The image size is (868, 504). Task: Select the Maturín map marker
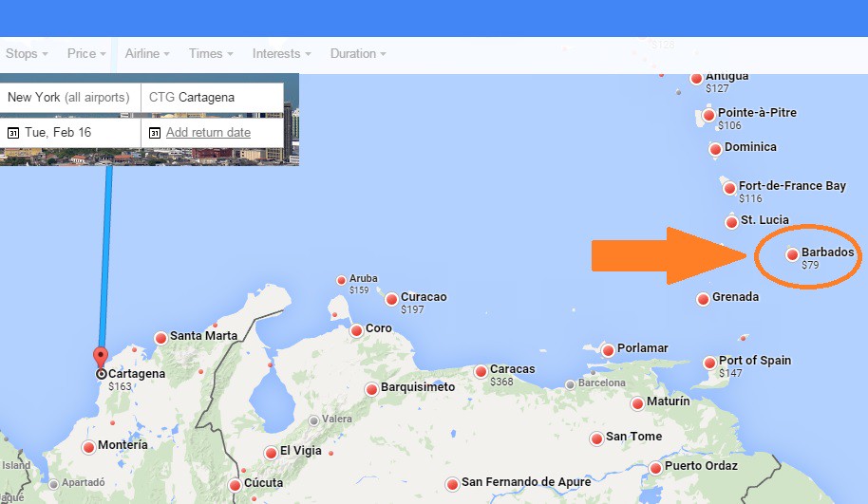click(x=637, y=403)
